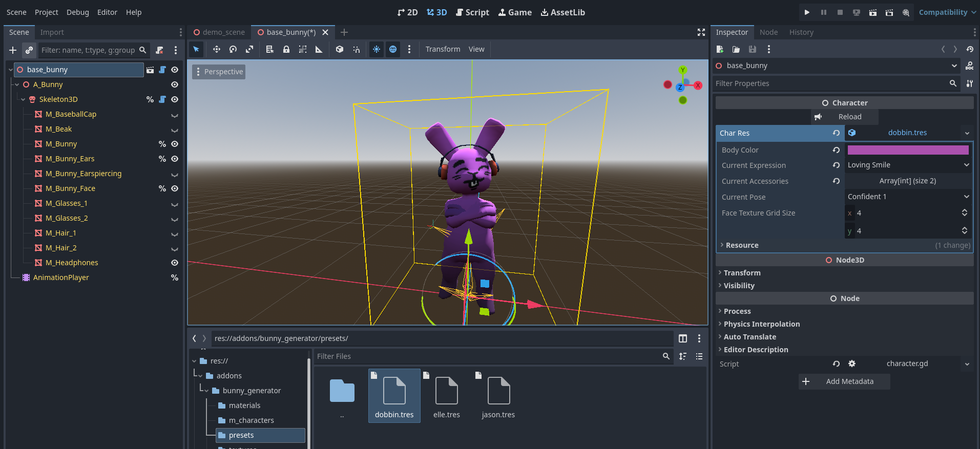This screenshot has width=980, height=449.
Task: Click the Reload button
Action: [844, 117]
